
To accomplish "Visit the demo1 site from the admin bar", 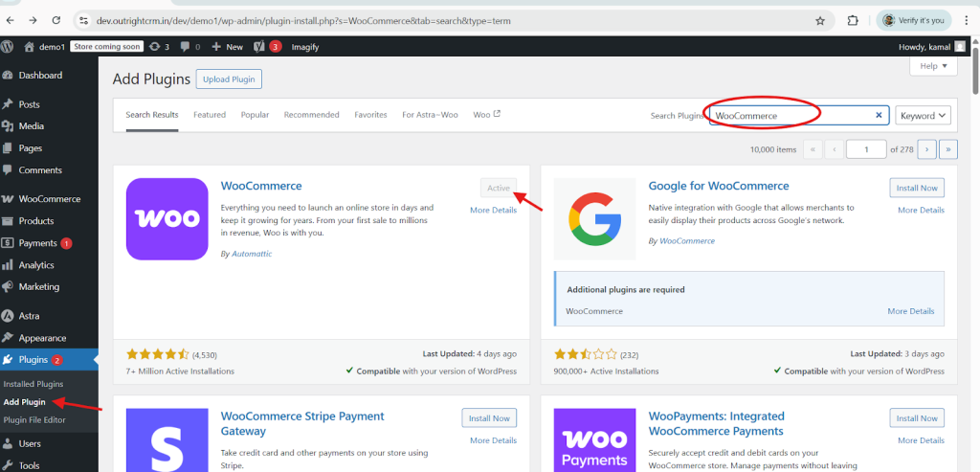I will (44, 46).
